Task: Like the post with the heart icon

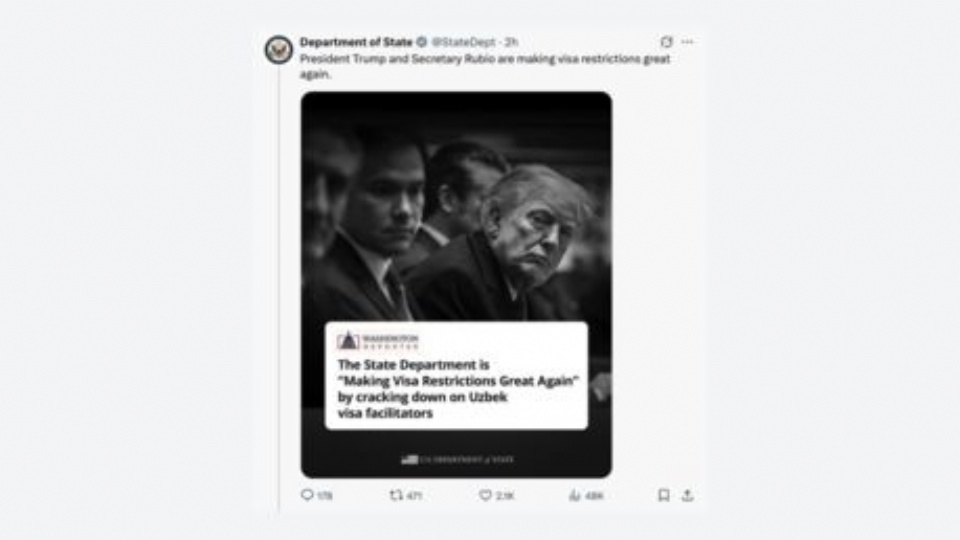Action: (485, 495)
